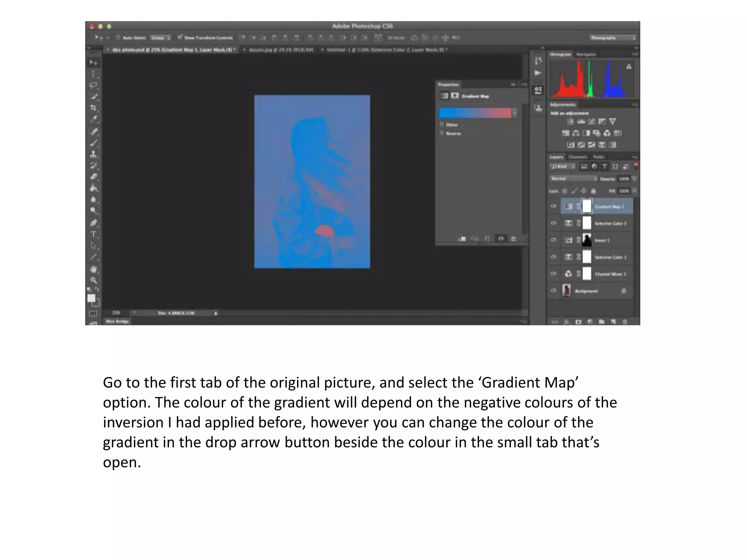Switch to the Paths tab
Screen dimensions: 747x560
[x=599, y=157]
